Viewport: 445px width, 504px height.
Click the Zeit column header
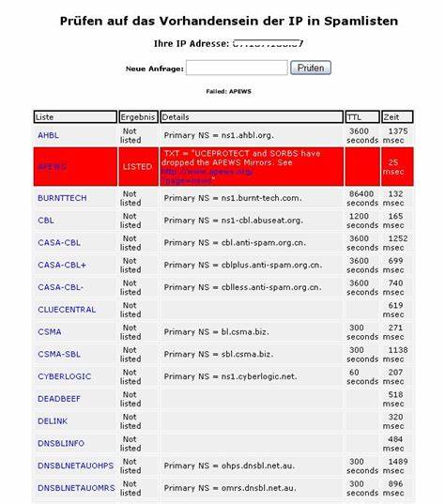[397, 117]
